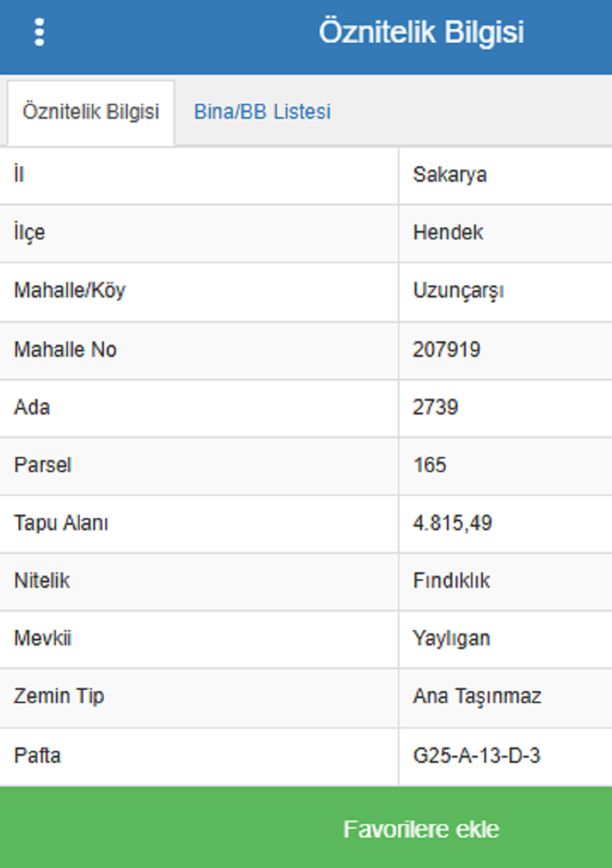Click the Mahalle/Köy row label

(x=70, y=291)
